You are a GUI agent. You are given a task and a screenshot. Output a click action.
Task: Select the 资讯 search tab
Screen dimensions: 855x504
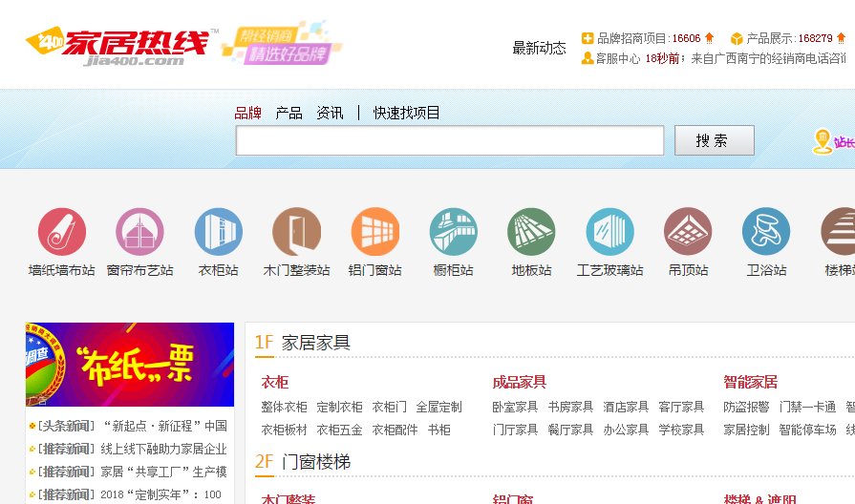tap(330, 113)
